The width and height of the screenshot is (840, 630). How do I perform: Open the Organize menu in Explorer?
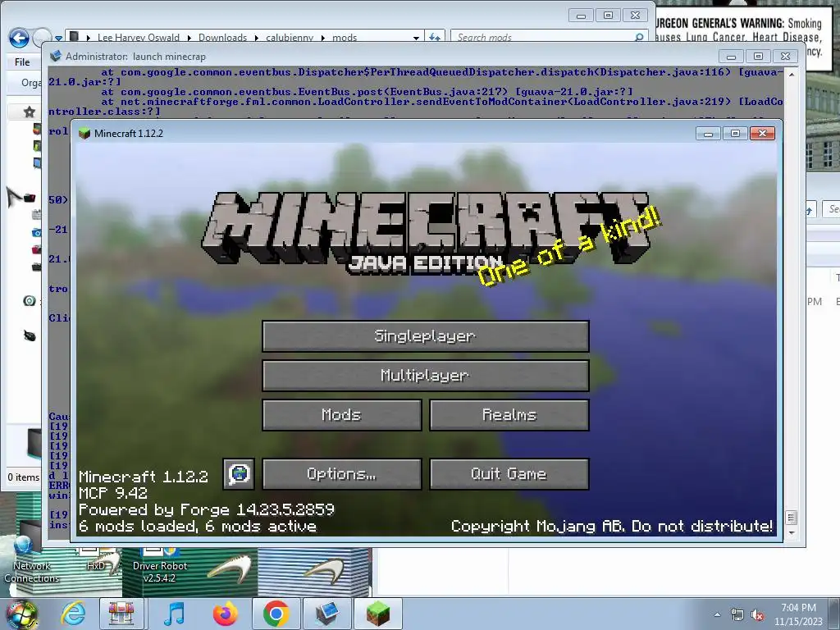click(31, 83)
